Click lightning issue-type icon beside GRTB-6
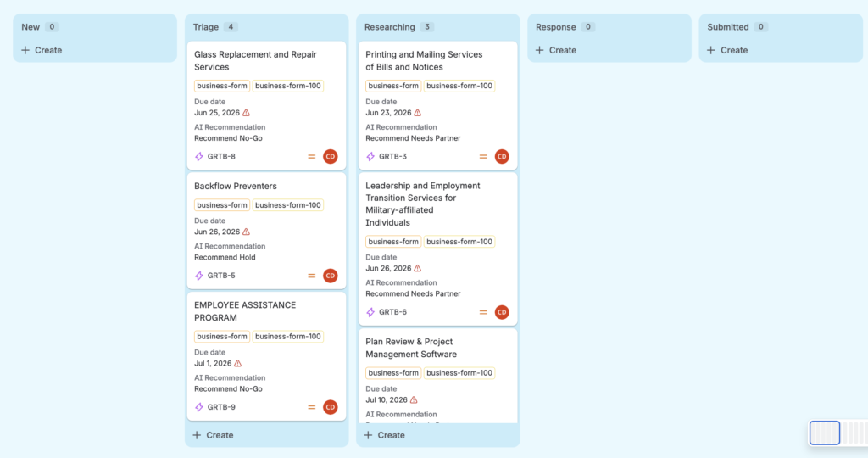Viewport: 868px width, 458px height. tap(370, 312)
